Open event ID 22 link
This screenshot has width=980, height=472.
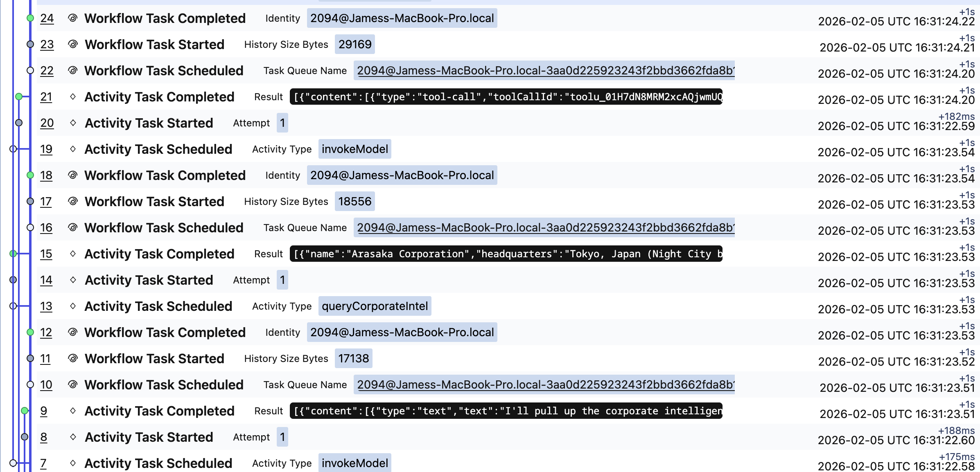click(47, 71)
